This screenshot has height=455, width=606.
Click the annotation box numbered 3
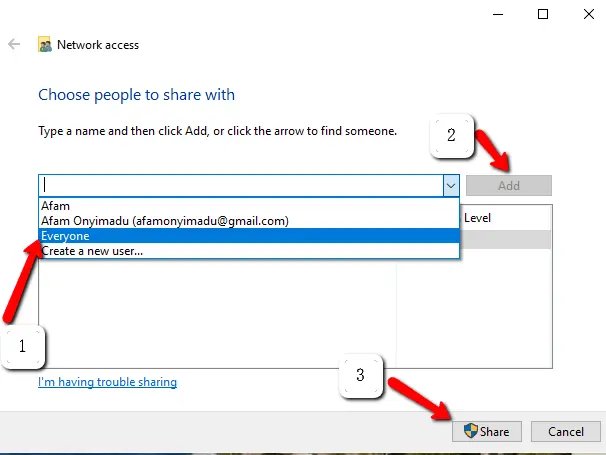click(361, 375)
